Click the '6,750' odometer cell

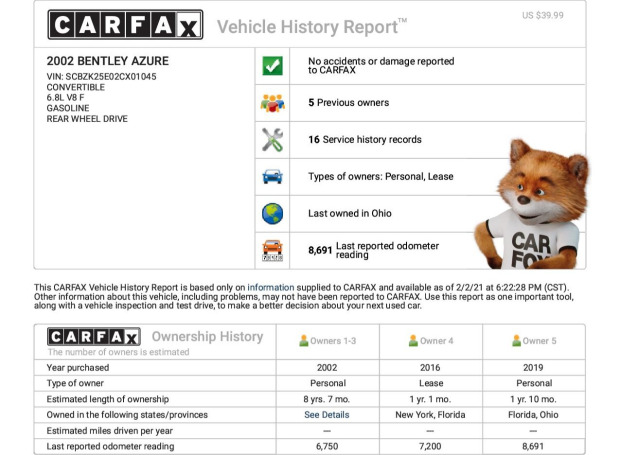[x=327, y=446]
